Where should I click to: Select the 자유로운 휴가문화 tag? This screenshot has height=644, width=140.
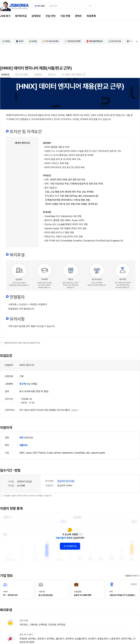pyautogui.click(x=72, y=41)
